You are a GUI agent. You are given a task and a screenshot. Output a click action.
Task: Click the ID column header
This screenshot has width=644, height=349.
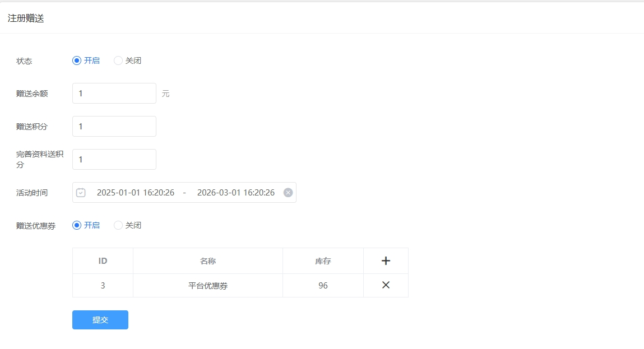(x=103, y=261)
